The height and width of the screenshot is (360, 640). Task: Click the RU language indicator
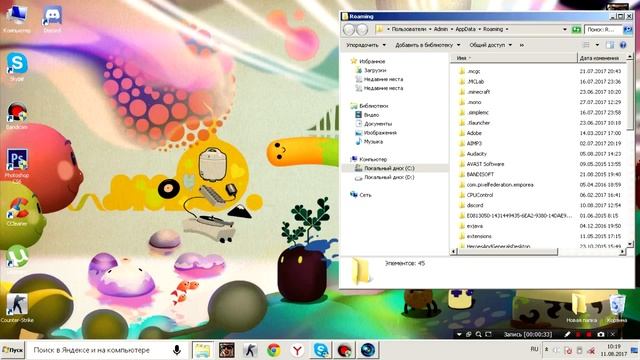click(x=534, y=349)
